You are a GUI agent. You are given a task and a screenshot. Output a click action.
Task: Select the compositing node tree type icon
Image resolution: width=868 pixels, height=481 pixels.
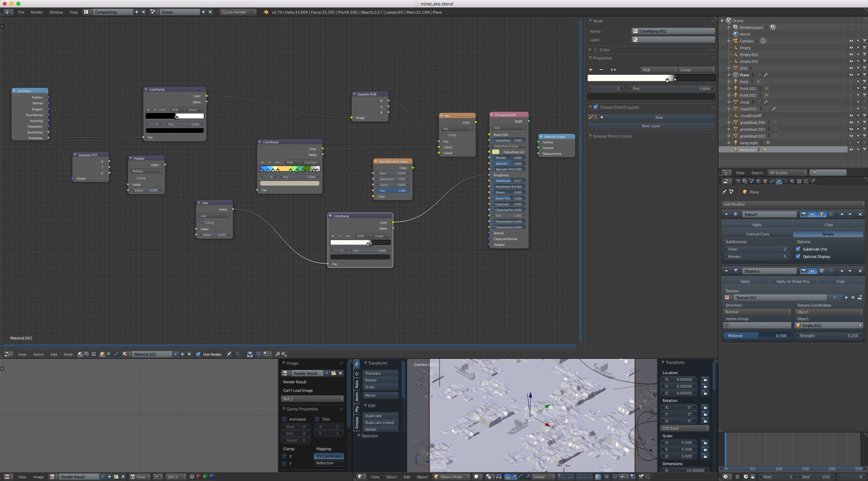[87, 354]
